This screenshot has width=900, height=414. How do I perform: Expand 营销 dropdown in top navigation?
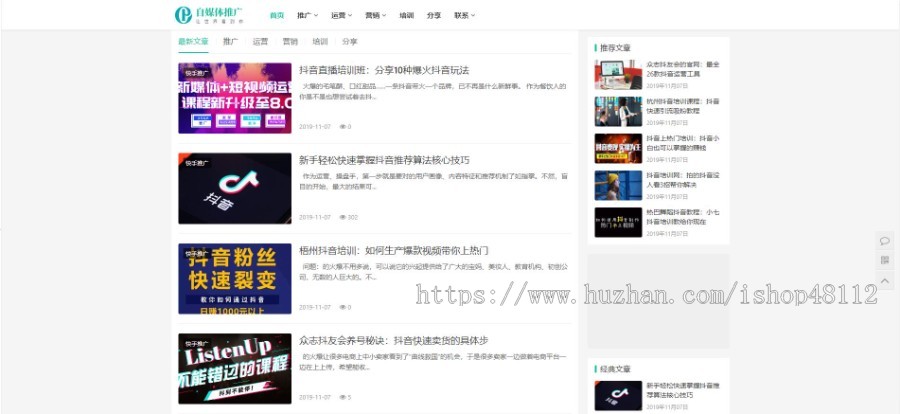click(375, 16)
